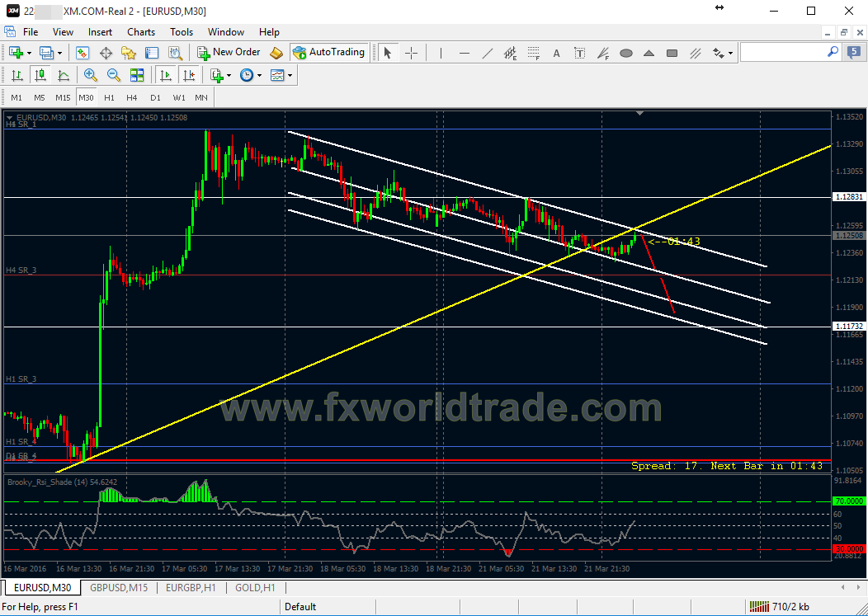Screen dimensions: 868x616
Task: Select the Crosshair tool
Action: pyautogui.click(x=411, y=53)
